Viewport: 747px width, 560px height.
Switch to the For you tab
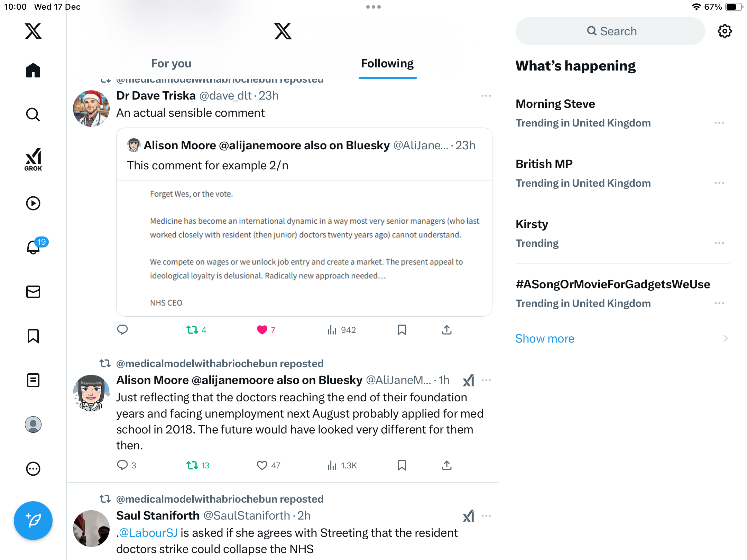pos(171,64)
